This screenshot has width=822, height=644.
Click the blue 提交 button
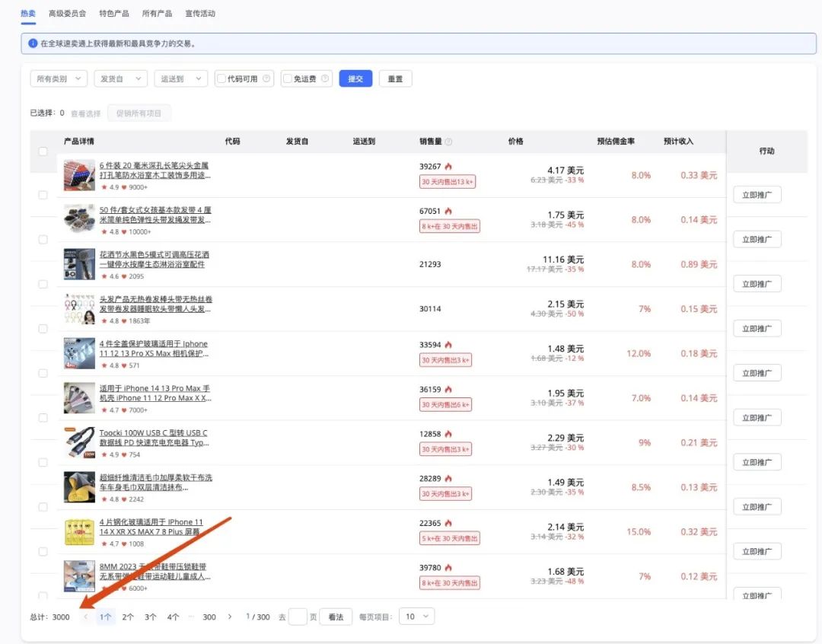355,78
